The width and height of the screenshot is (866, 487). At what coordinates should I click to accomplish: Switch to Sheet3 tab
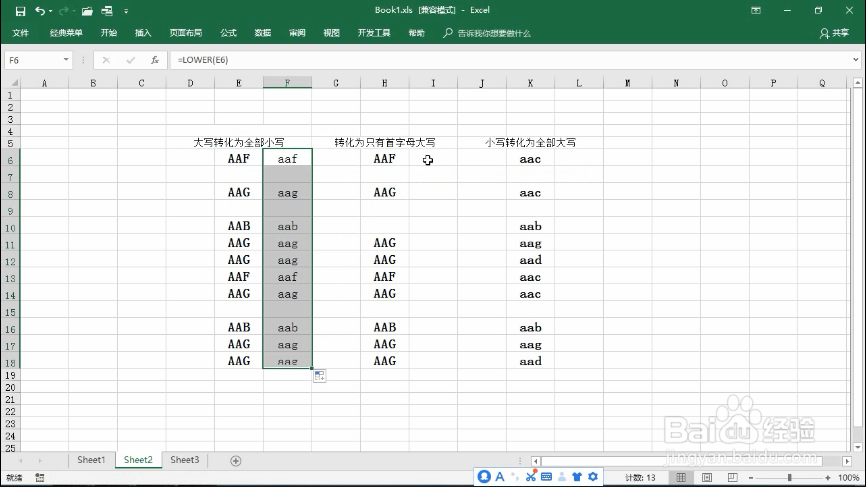pyautogui.click(x=184, y=460)
